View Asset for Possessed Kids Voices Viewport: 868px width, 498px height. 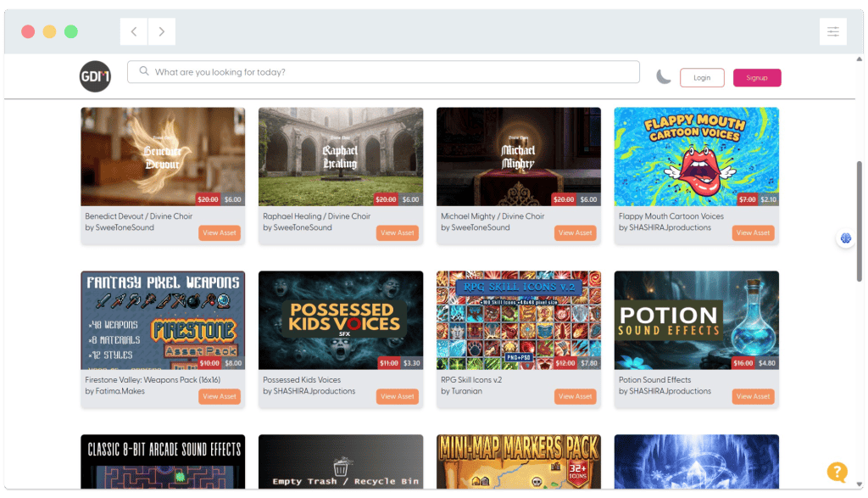coord(397,396)
